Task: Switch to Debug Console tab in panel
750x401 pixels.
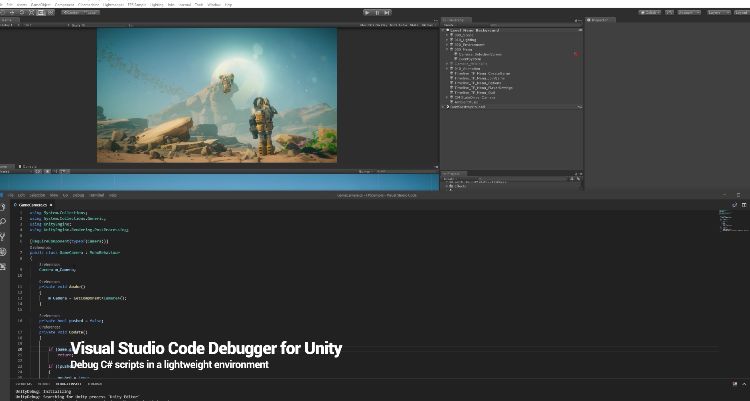Action: coord(68,384)
